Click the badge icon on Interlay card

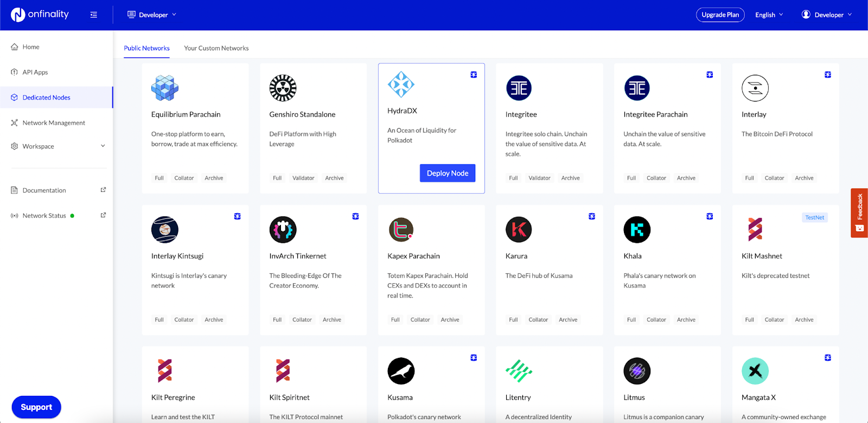pos(828,75)
